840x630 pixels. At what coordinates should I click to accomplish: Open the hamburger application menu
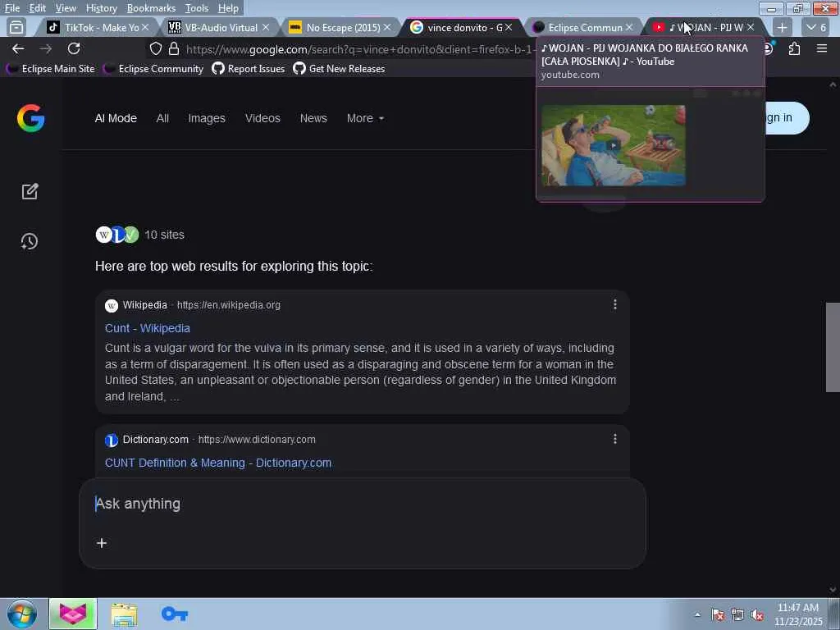pos(821,48)
